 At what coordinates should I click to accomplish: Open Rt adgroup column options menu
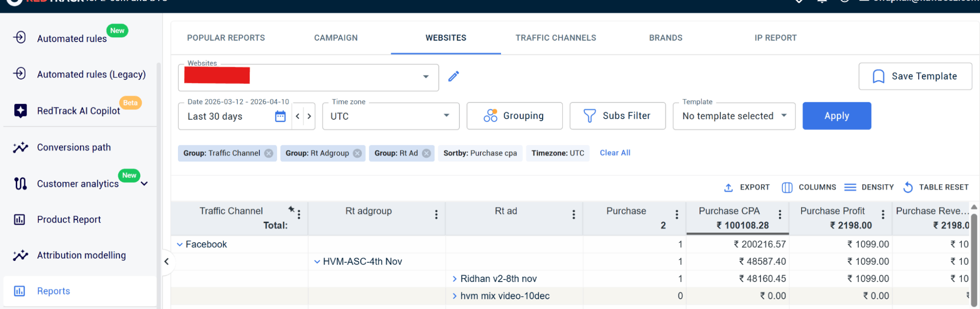[x=436, y=214]
